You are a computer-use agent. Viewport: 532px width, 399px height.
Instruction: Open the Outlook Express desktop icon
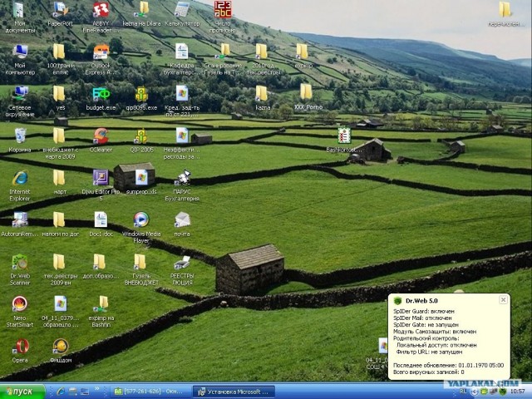101,53
